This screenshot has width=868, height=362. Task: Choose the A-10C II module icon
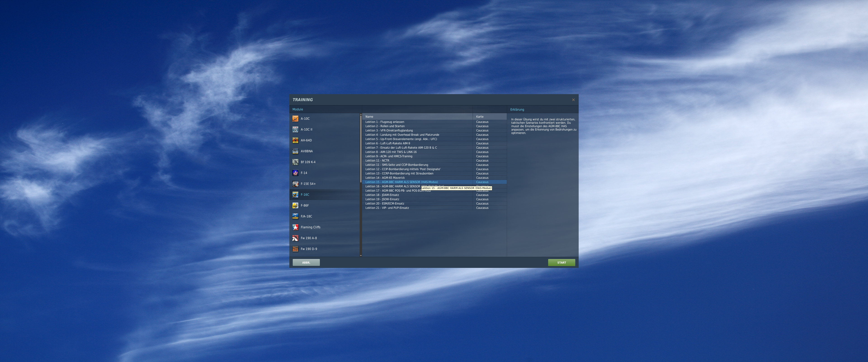(295, 129)
